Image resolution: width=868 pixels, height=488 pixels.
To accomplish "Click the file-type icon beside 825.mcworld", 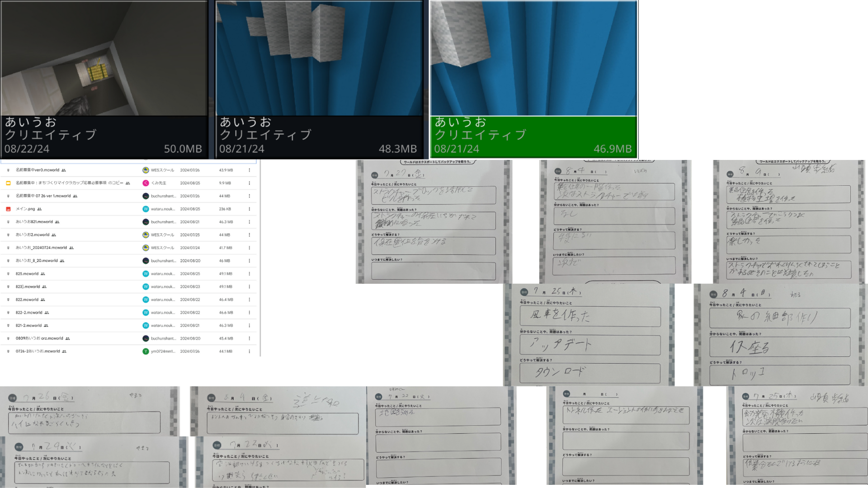I will [8, 274].
